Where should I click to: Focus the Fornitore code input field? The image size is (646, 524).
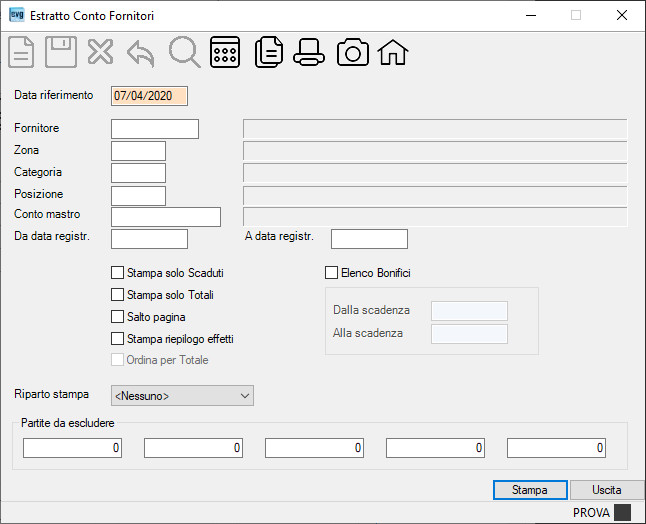(x=155, y=129)
